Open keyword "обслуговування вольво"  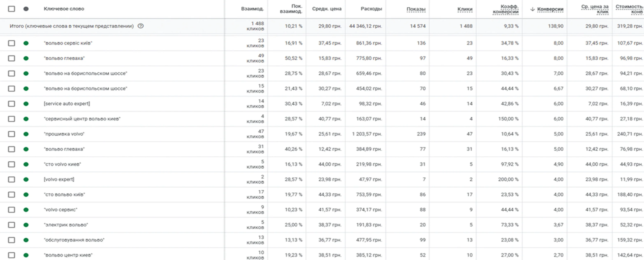pos(74,240)
